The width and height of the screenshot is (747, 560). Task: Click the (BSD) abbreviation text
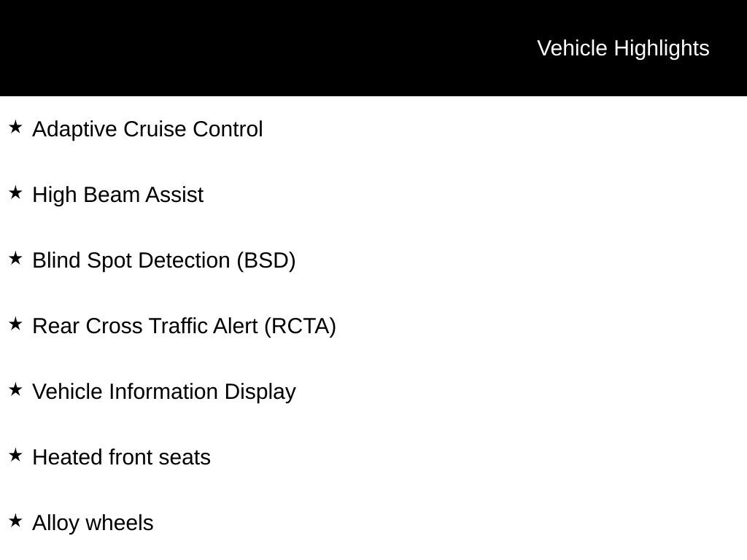(x=266, y=260)
